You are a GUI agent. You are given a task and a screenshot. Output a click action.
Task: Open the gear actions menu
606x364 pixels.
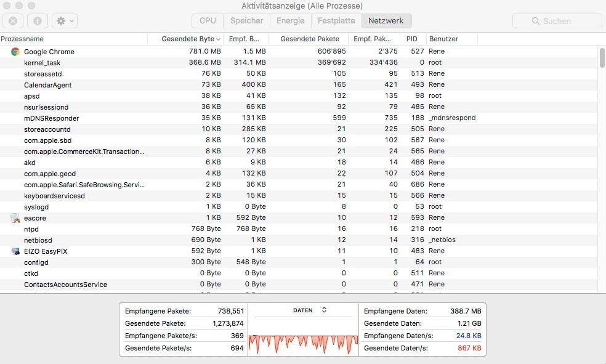(64, 21)
